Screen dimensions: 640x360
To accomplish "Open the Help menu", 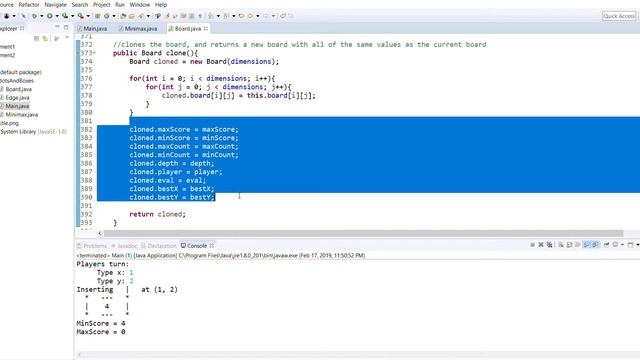I will tap(161, 4).
